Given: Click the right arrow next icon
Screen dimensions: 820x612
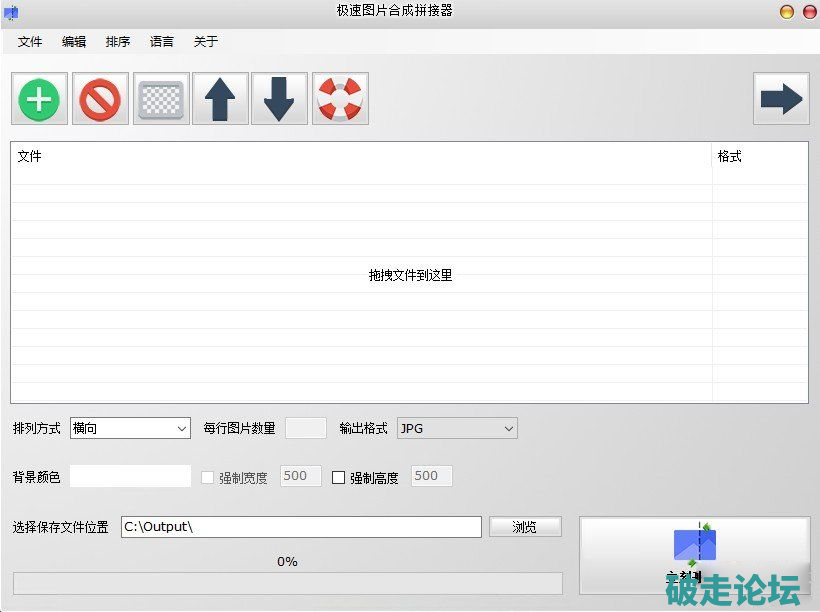Looking at the screenshot, I should [x=781, y=98].
